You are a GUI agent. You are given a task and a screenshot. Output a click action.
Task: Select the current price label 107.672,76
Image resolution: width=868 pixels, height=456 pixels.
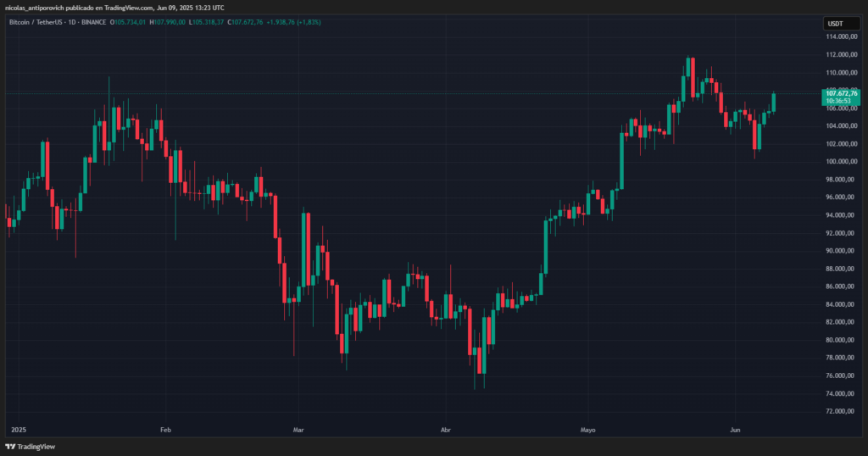click(841, 93)
